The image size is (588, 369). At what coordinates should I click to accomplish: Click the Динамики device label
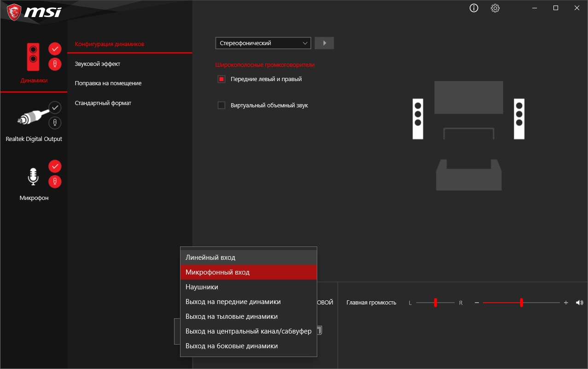pos(34,80)
